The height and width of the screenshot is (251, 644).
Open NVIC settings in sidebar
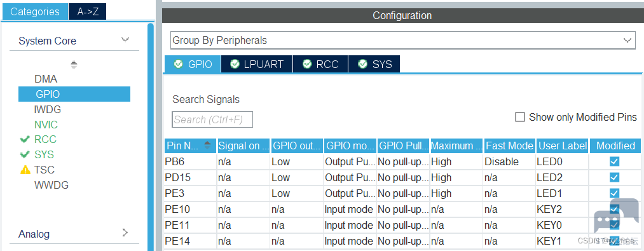pos(46,125)
